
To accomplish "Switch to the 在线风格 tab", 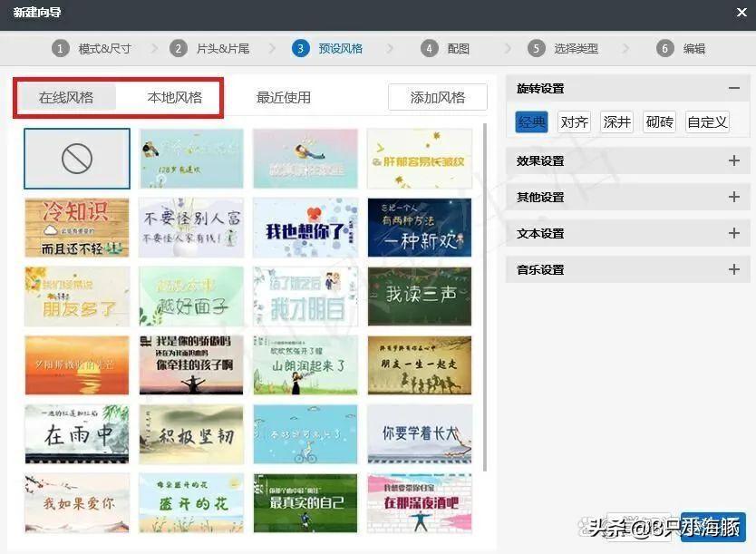I will [66, 97].
